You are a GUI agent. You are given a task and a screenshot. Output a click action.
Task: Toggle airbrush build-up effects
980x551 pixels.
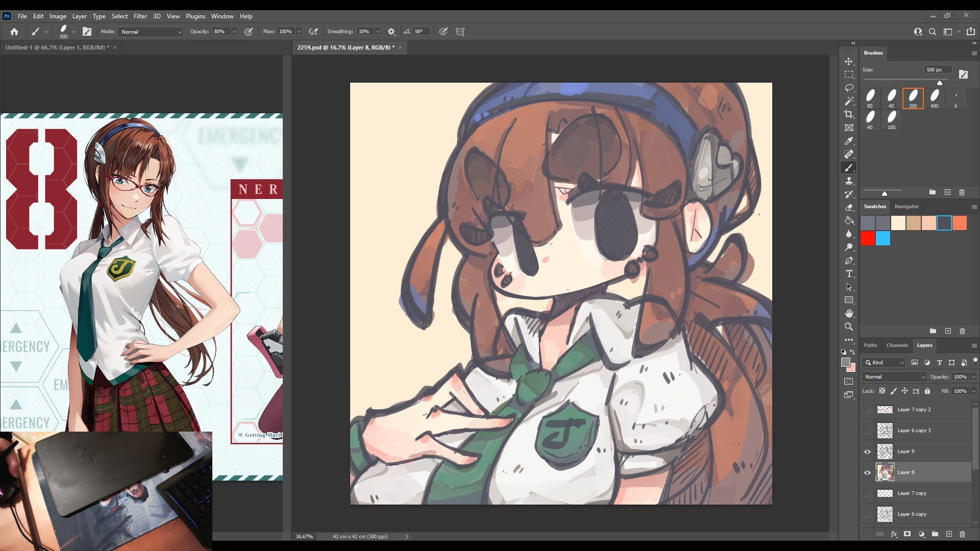click(x=313, y=32)
